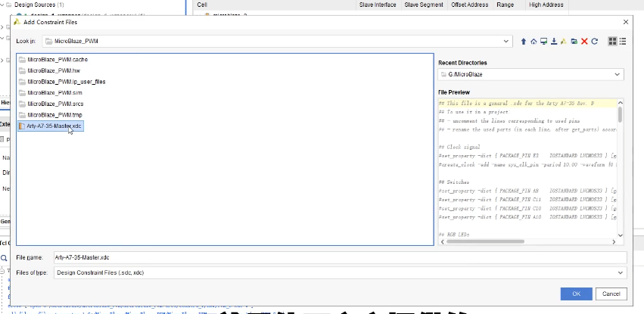The image size is (644, 314).
Task: Go up one directory level
Action: (x=523, y=42)
